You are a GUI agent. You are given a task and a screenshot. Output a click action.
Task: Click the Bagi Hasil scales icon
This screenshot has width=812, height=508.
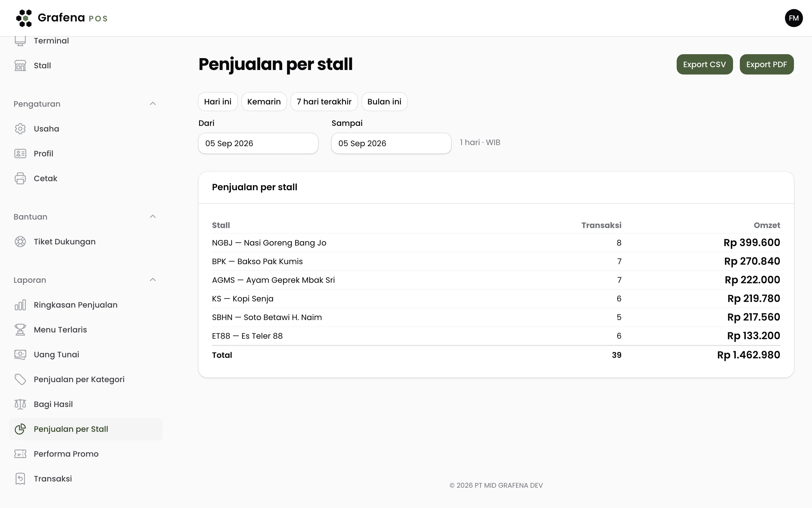(x=20, y=404)
